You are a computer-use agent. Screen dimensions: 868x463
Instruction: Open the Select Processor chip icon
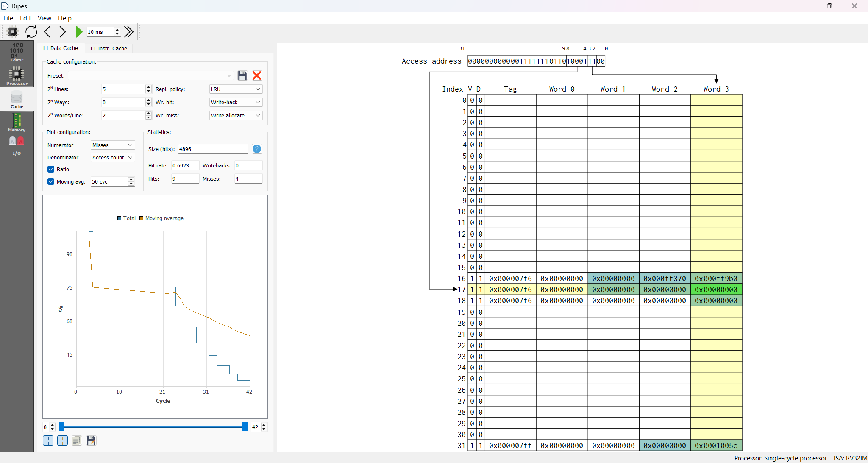pyautogui.click(x=13, y=32)
